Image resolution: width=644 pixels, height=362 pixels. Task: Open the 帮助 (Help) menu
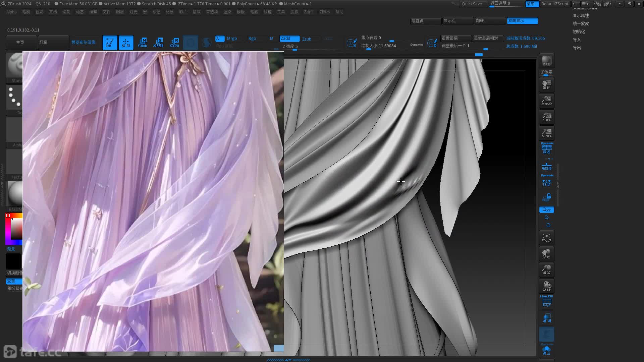(339, 12)
